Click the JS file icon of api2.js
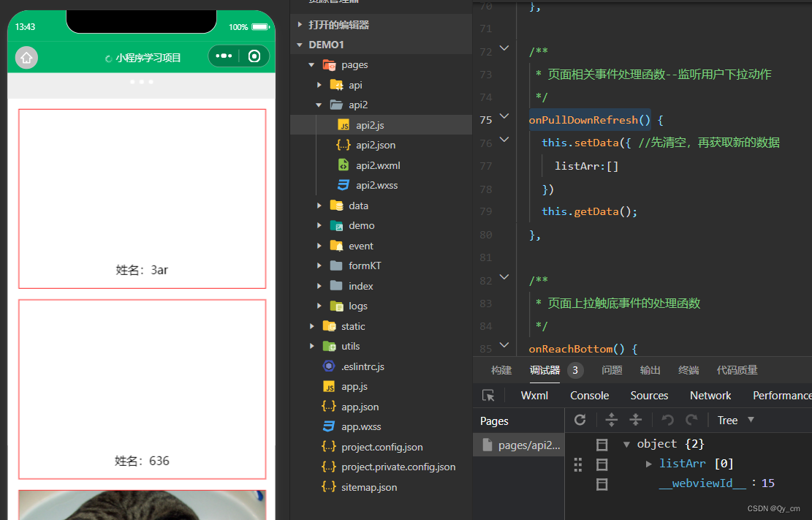The image size is (812, 520). [x=344, y=125]
